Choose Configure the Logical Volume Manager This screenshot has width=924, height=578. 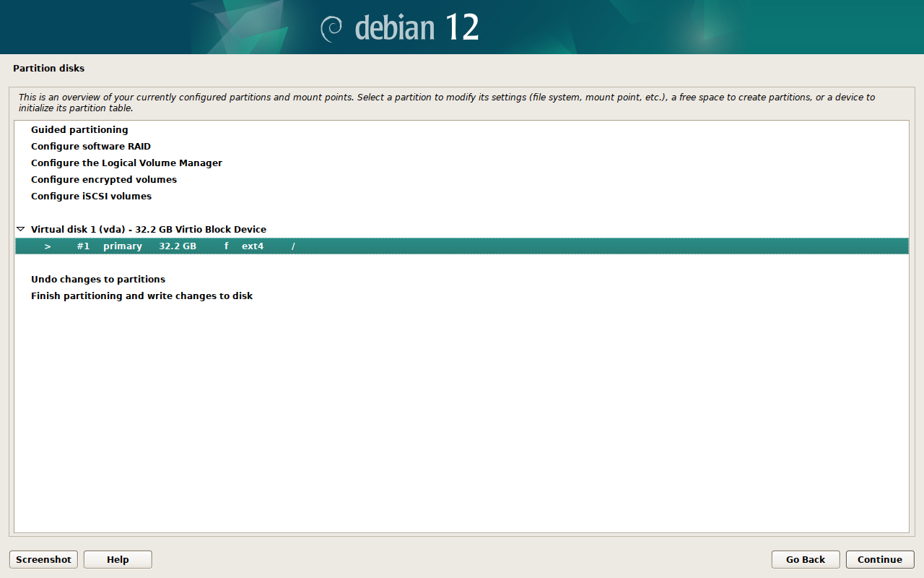[x=126, y=163]
